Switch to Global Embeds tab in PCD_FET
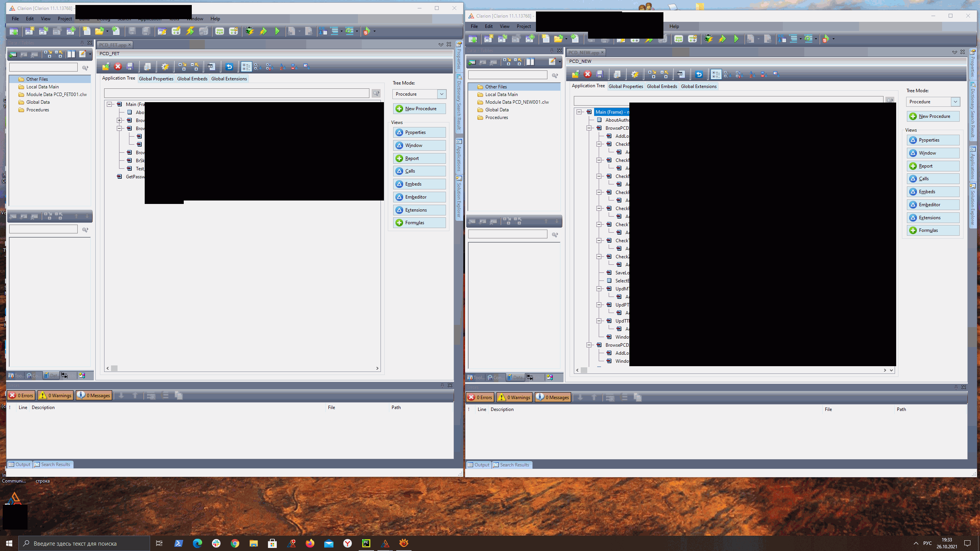This screenshot has height=551, width=980. 192,79
